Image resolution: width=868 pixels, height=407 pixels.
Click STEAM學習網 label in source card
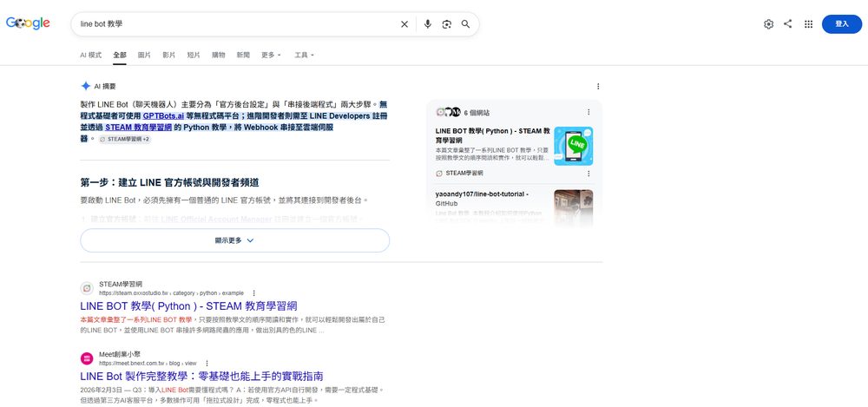tap(464, 174)
